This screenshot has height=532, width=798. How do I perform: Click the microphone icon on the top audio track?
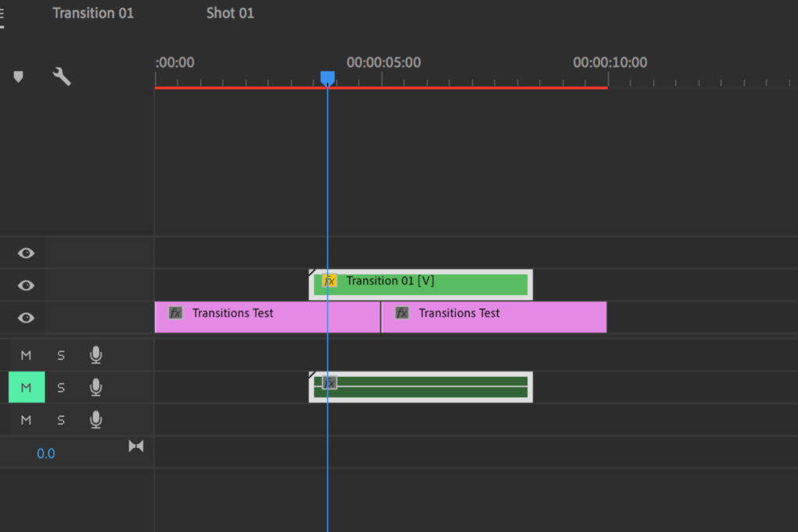96,355
